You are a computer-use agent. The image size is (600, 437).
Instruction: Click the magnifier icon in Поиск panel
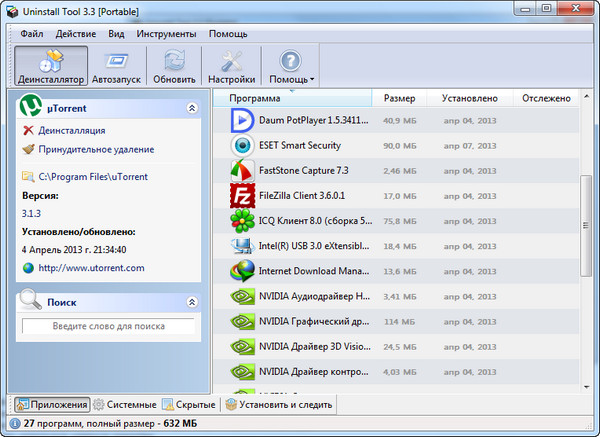coord(31,299)
